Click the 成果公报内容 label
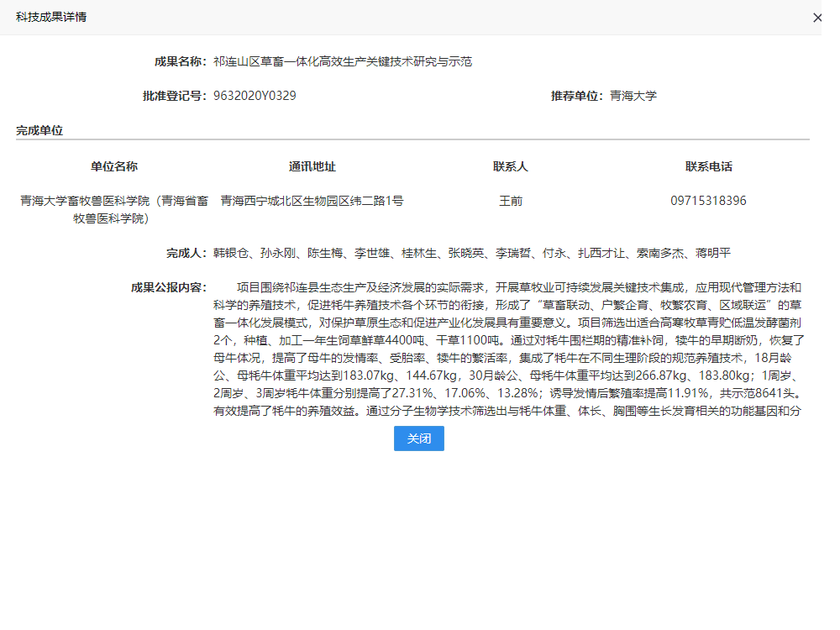This screenshot has height=630, width=840. coord(168,287)
